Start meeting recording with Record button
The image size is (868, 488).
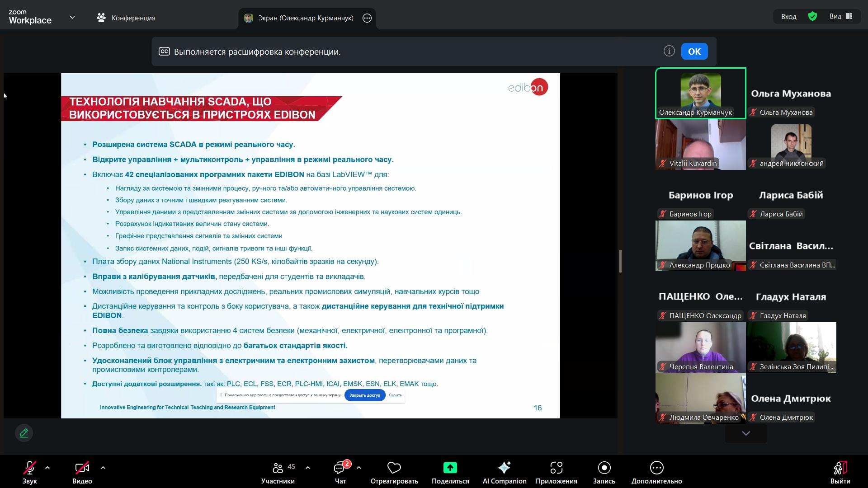604,468
